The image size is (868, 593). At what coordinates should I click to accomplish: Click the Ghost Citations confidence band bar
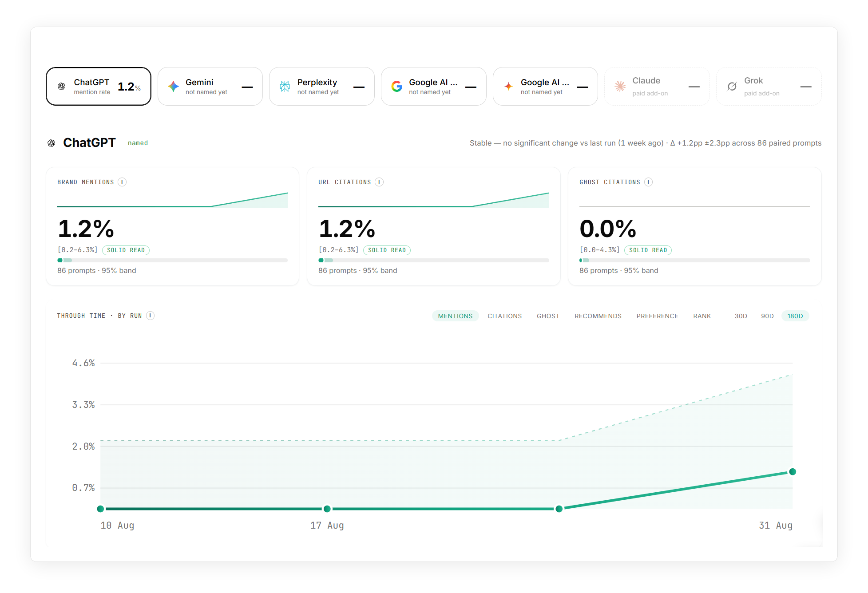(x=695, y=260)
